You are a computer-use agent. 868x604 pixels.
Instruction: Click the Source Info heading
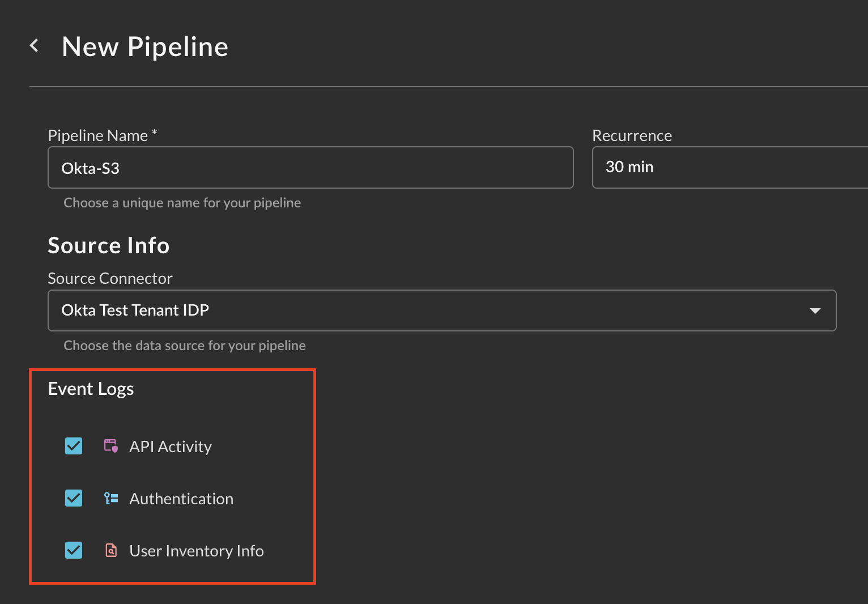(109, 245)
